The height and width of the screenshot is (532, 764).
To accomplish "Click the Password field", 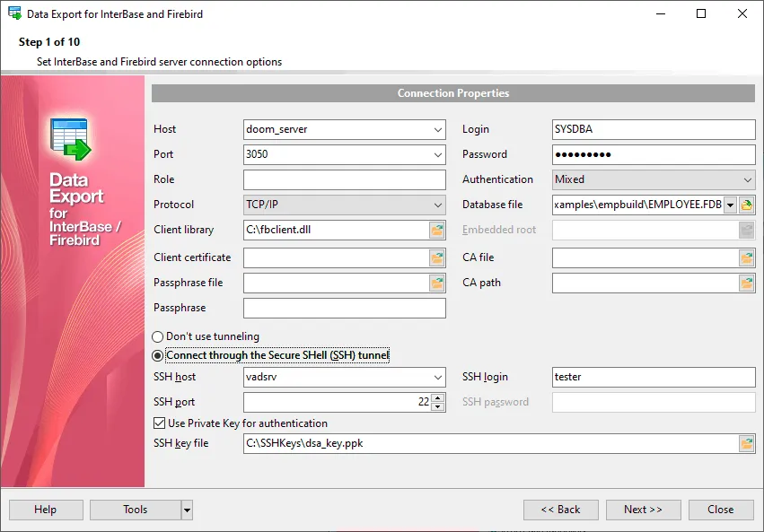I will click(x=654, y=155).
